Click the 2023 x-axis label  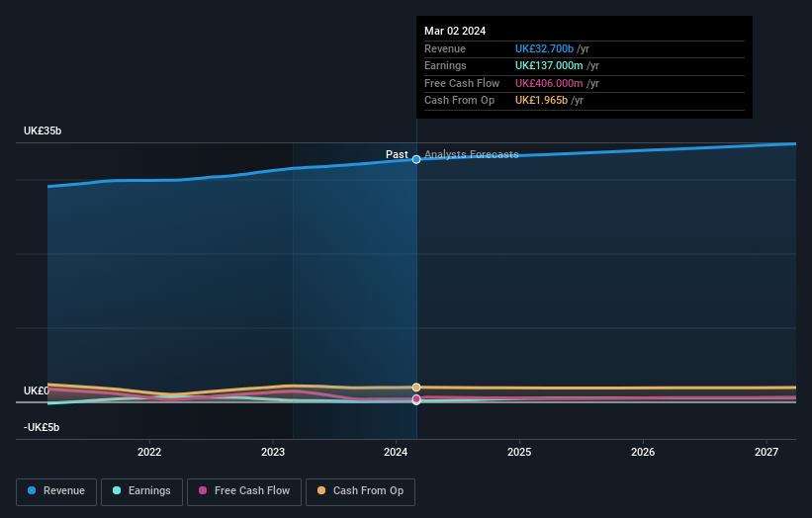[x=273, y=452]
